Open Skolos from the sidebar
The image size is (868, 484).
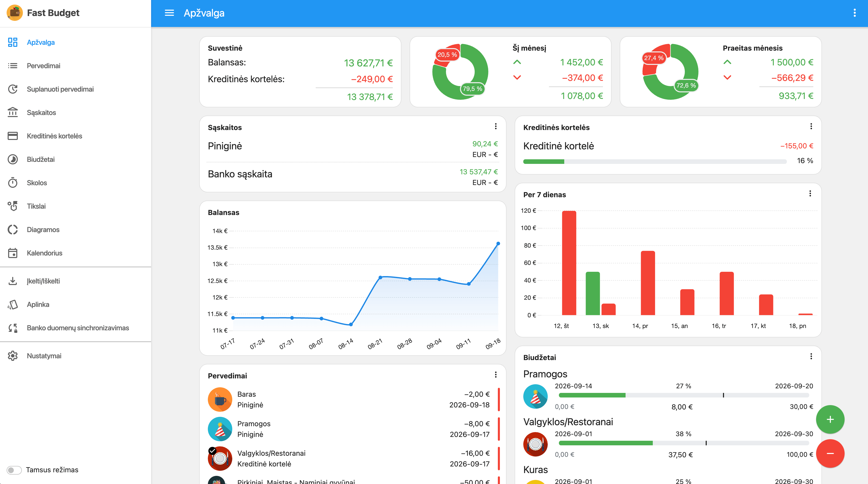pyautogui.click(x=76, y=183)
